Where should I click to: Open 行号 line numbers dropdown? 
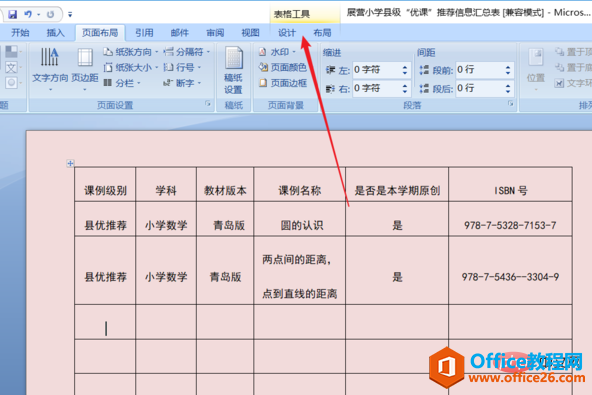tap(182, 67)
